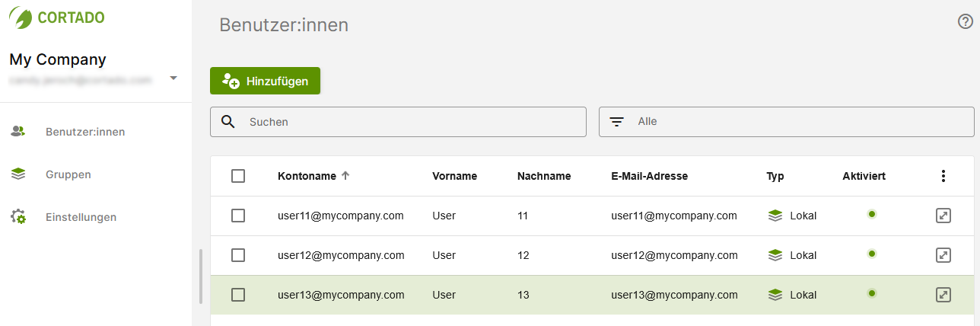Click the Einstellungen gear icon in sidebar

(18, 217)
